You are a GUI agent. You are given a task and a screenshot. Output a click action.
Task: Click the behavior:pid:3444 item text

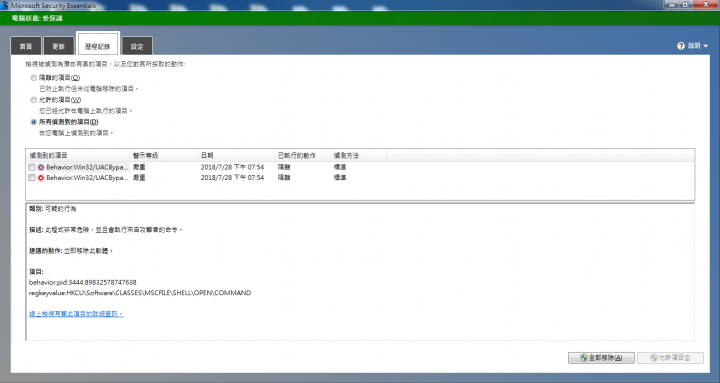pos(83,282)
